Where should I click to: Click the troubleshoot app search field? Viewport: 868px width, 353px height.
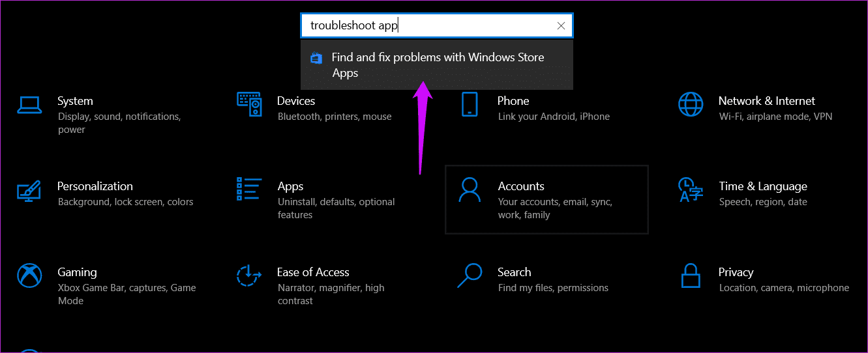[x=437, y=26]
